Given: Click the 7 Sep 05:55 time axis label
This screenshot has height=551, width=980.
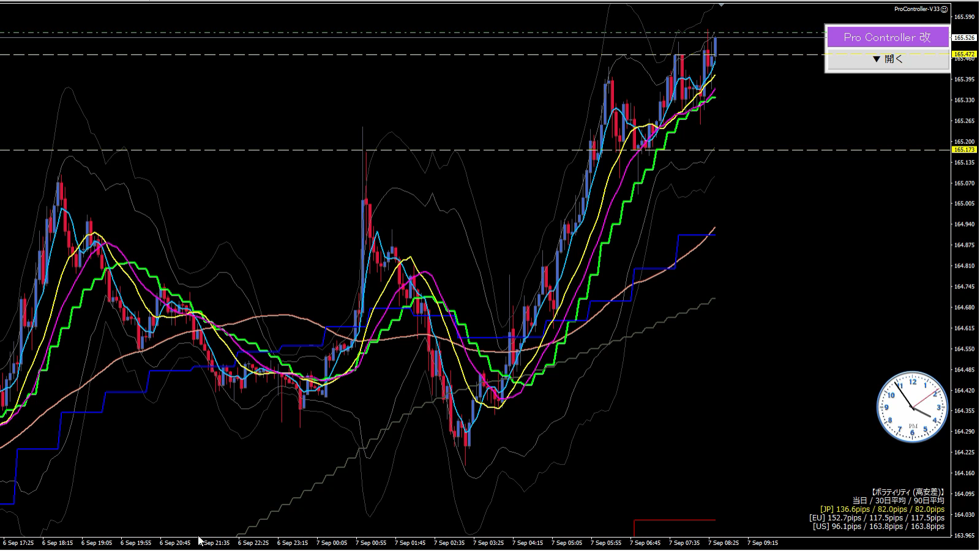Looking at the screenshot, I should [606, 543].
